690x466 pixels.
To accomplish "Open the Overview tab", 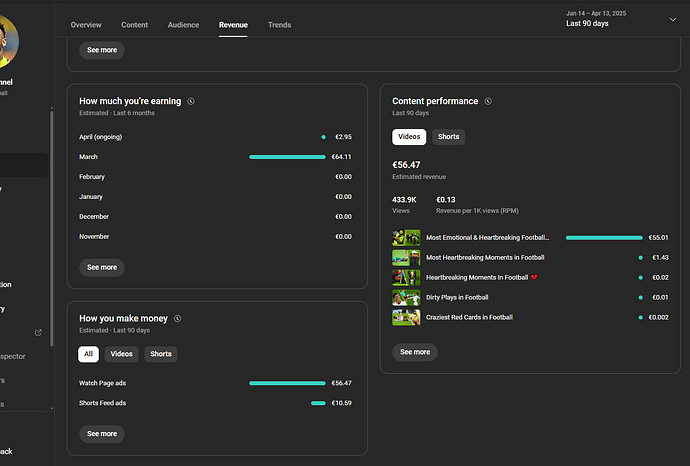I will click(x=86, y=25).
